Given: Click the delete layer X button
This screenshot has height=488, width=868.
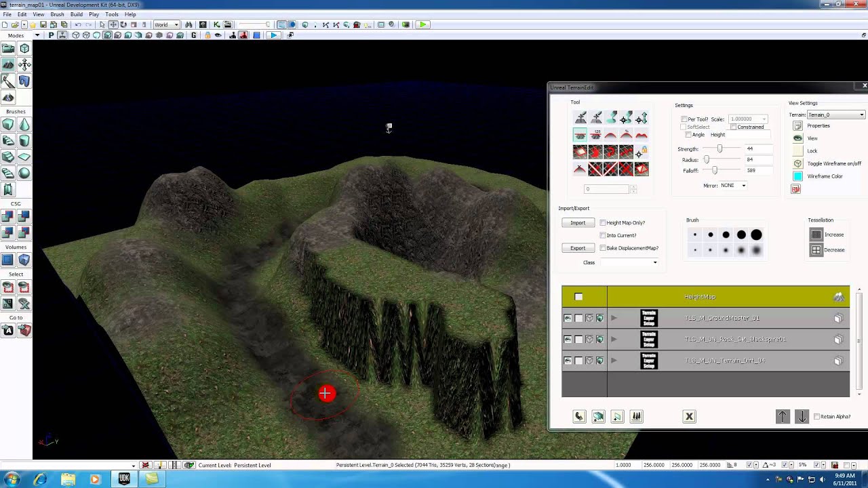Looking at the screenshot, I should pyautogui.click(x=689, y=417).
